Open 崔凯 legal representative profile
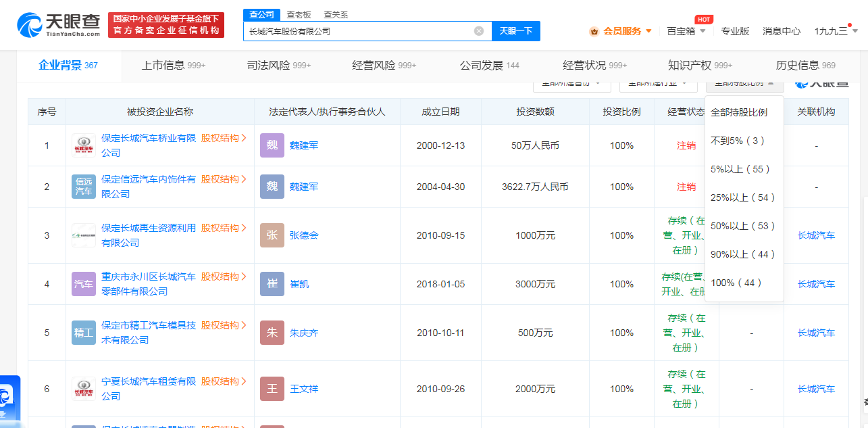Viewport: 868px width, 428px height. 299,284
